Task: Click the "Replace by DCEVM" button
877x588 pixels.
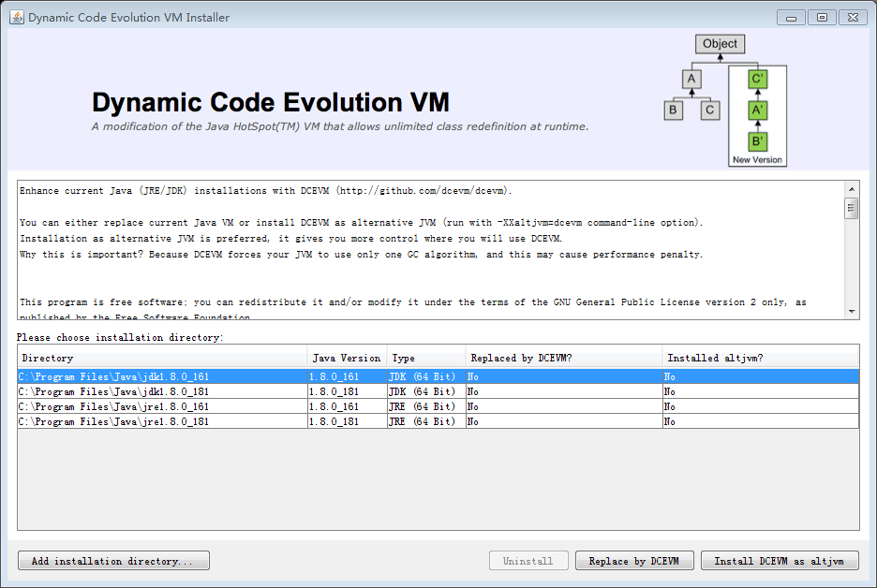Action: coord(634,560)
